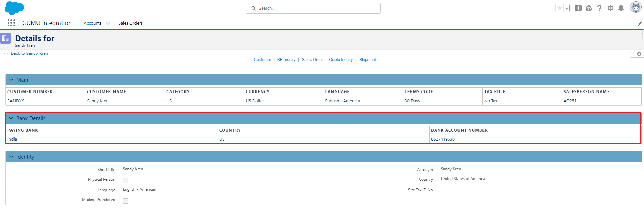Viewport: 644px width, 211px height.
Task: Collapse the Identity section
Action: [11, 157]
